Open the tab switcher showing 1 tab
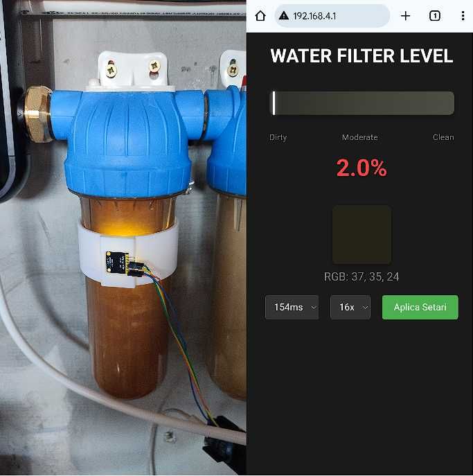Screen dimensions: 473x476 point(434,16)
